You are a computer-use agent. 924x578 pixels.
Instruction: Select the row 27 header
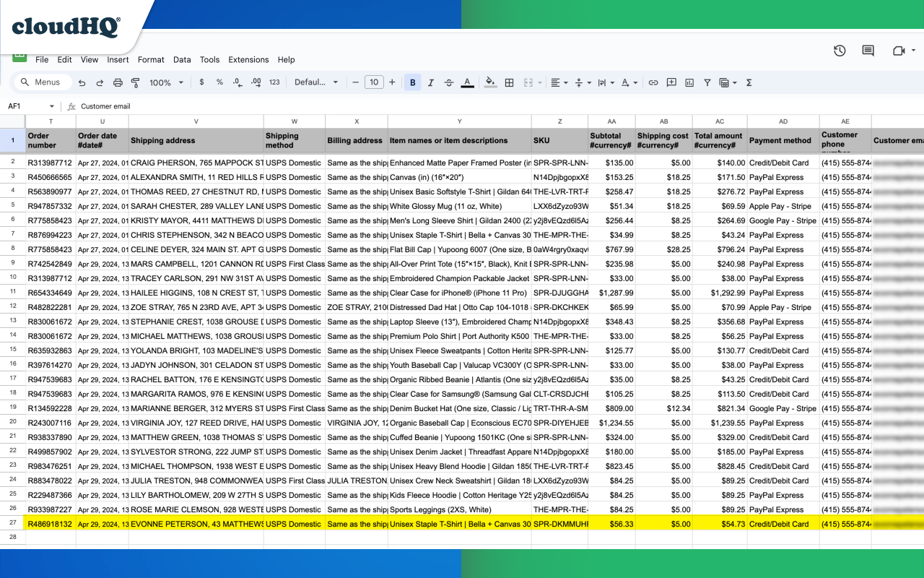tap(12, 524)
